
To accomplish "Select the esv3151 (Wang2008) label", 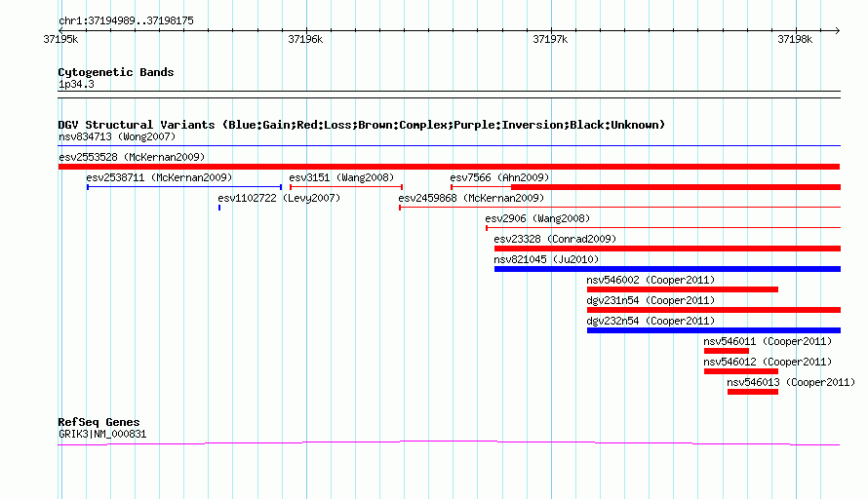I will [x=341, y=177].
